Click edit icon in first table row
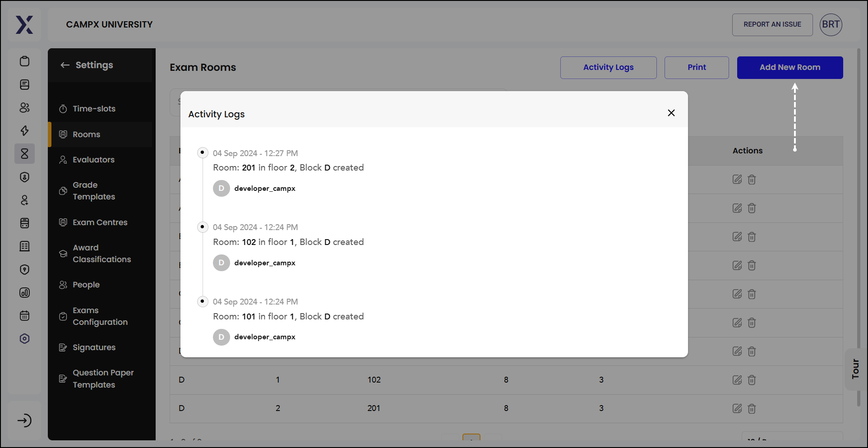Screen dimensions: 868x448 point(737,180)
